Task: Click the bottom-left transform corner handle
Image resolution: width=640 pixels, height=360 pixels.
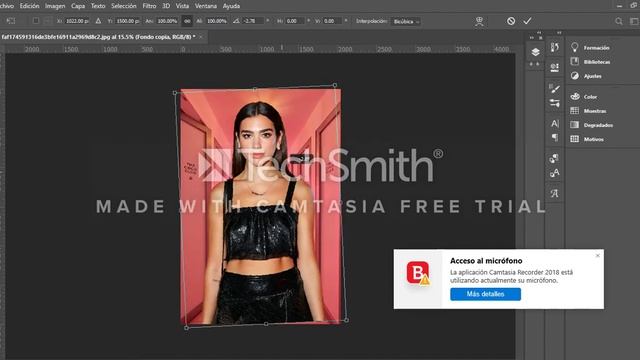Action: pos(187,328)
